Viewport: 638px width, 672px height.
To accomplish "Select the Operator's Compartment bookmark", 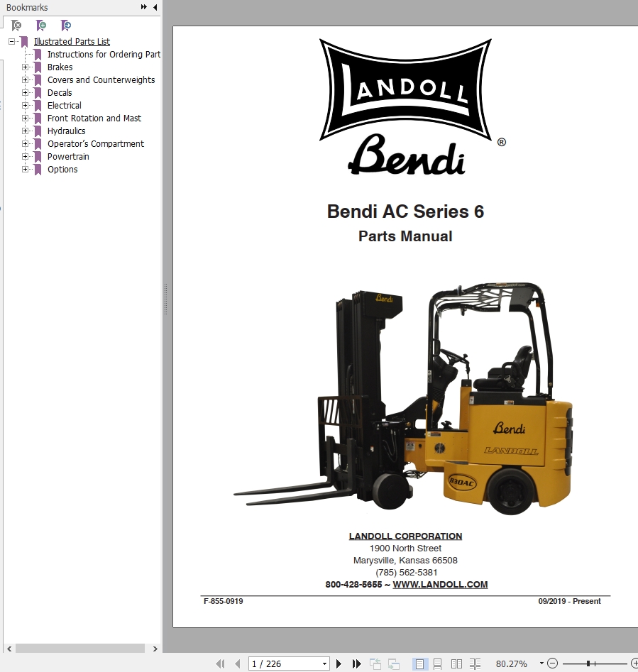I will tap(96, 144).
